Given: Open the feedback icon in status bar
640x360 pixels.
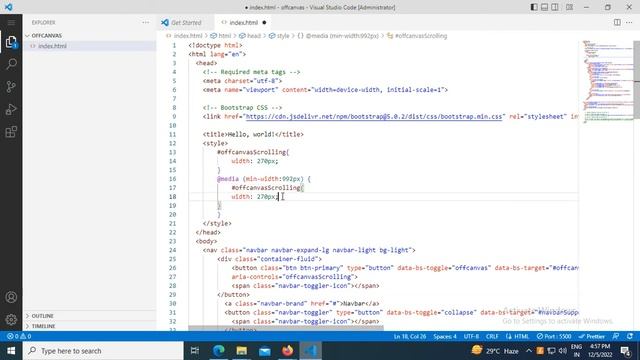Looking at the screenshot, I should (x=616, y=336).
